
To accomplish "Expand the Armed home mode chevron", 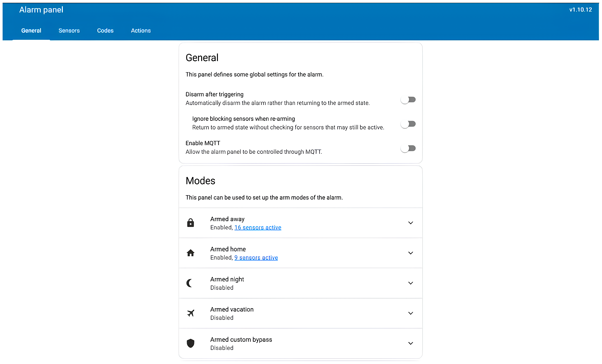I will click(x=411, y=253).
